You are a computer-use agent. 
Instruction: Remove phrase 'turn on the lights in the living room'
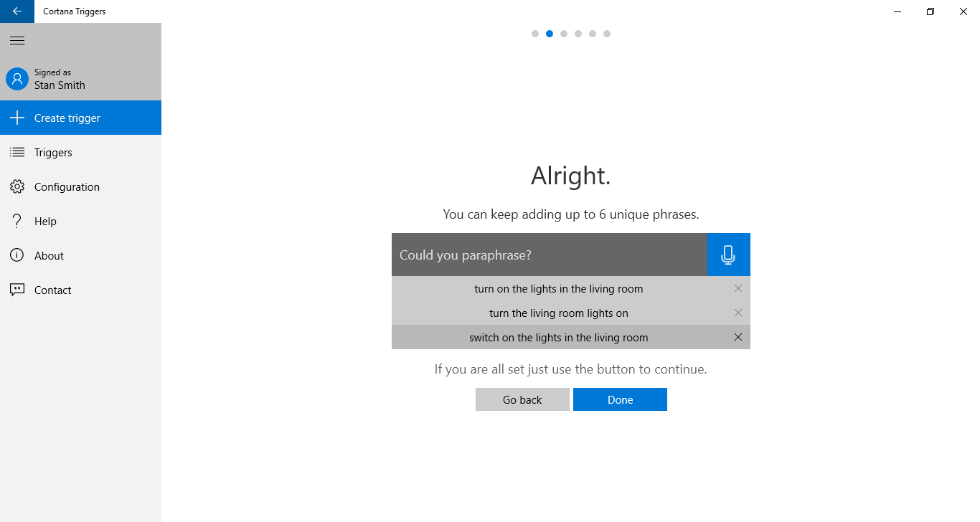pyautogui.click(x=738, y=289)
